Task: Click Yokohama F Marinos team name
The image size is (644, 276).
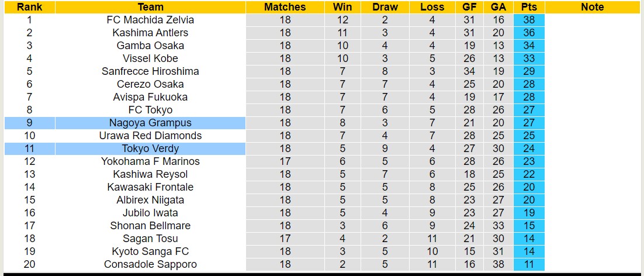Action: coord(150,161)
